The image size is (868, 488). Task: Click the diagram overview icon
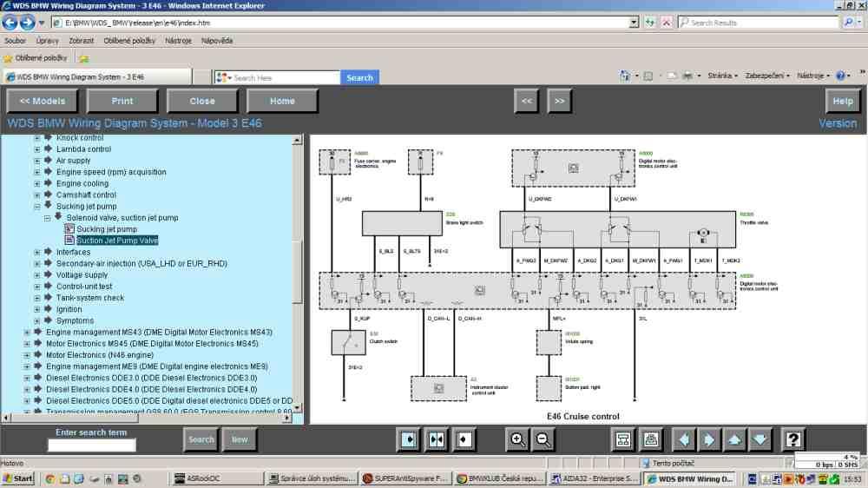pos(623,440)
